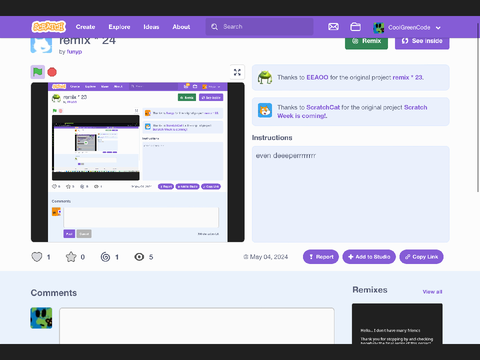Viewport: 480px width, 360px height.
Task: Favorite this project with star icon
Action: [x=71, y=257]
